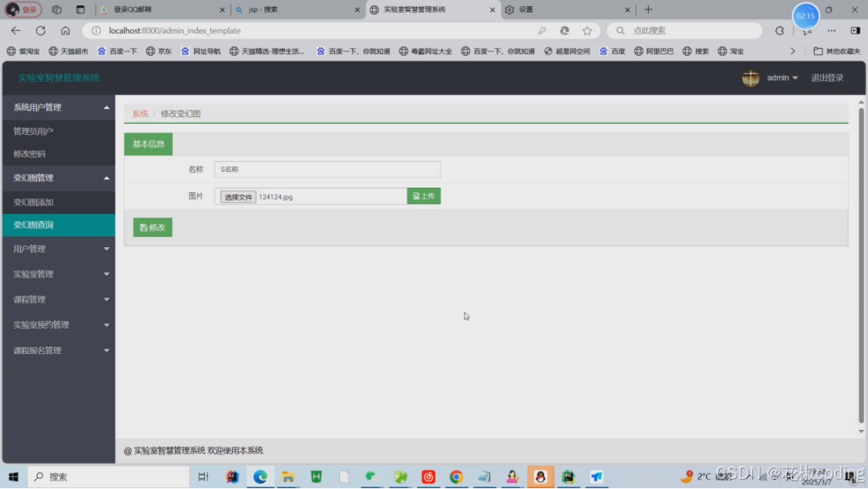This screenshot has width=868, height=489.
Task: Click the 02:15 recording timer badge
Action: coord(805,16)
